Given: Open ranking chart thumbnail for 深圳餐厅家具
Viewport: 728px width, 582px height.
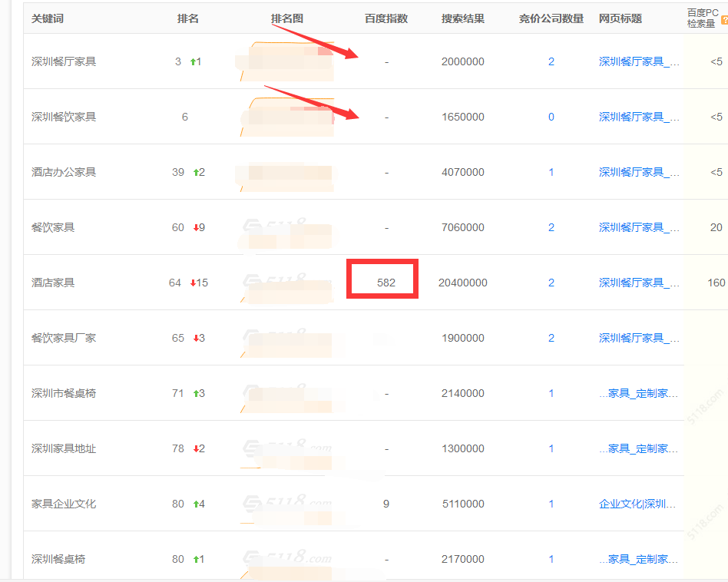Looking at the screenshot, I should 286,61.
